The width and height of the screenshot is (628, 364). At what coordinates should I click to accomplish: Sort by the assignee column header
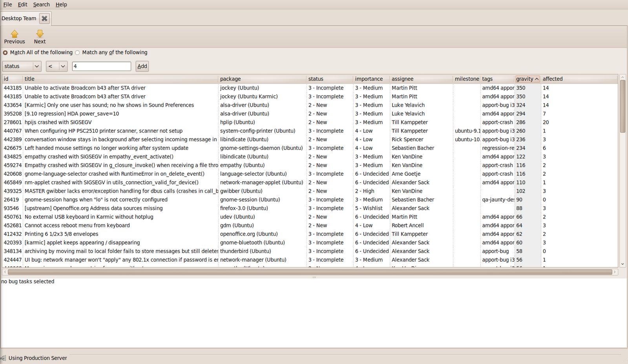(422, 79)
